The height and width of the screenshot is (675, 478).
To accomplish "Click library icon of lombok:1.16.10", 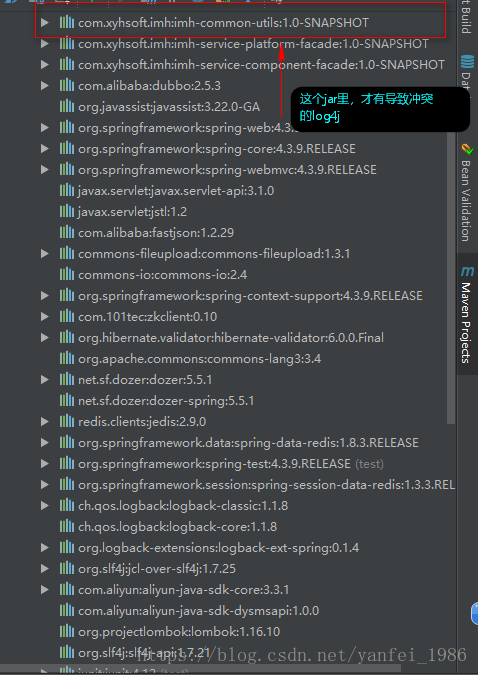I will click(67, 632).
